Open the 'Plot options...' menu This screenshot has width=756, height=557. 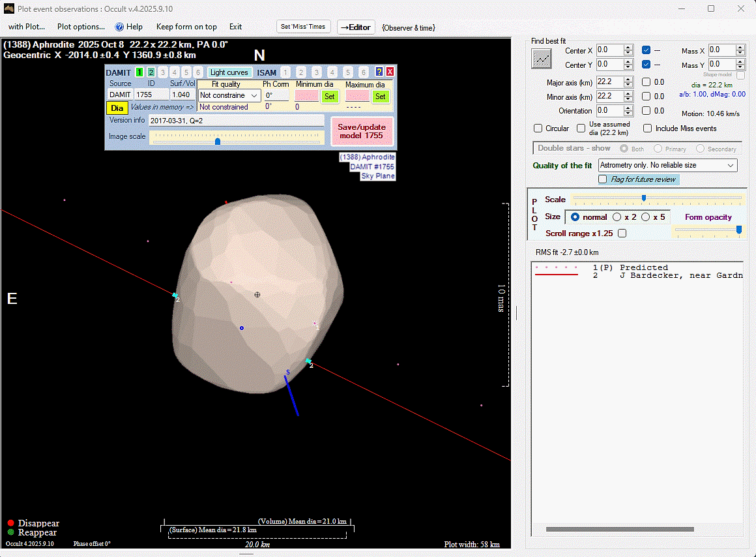(x=81, y=27)
